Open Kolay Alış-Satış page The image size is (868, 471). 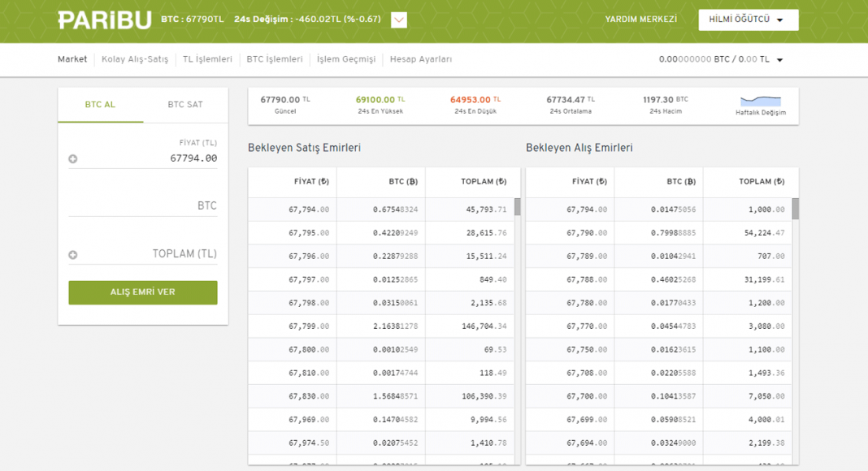click(135, 59)
